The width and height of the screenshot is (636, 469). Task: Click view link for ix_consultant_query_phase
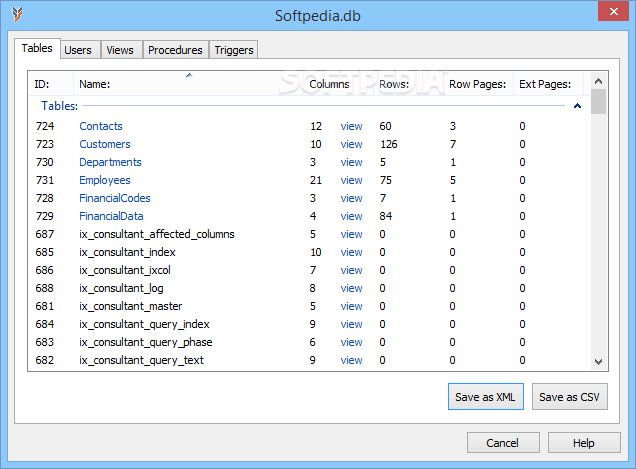(x=351, y=342)
